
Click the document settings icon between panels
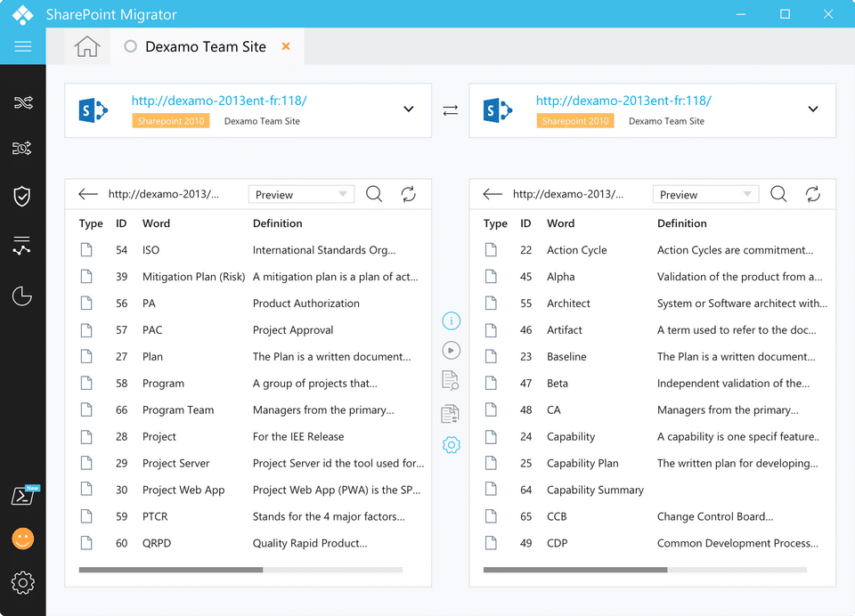[x=451, y=414]
